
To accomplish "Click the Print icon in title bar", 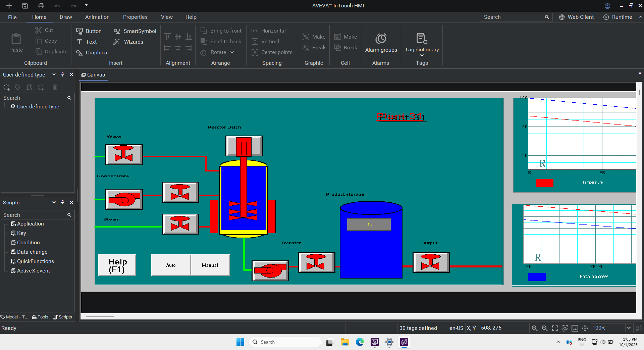I will 41,6.
